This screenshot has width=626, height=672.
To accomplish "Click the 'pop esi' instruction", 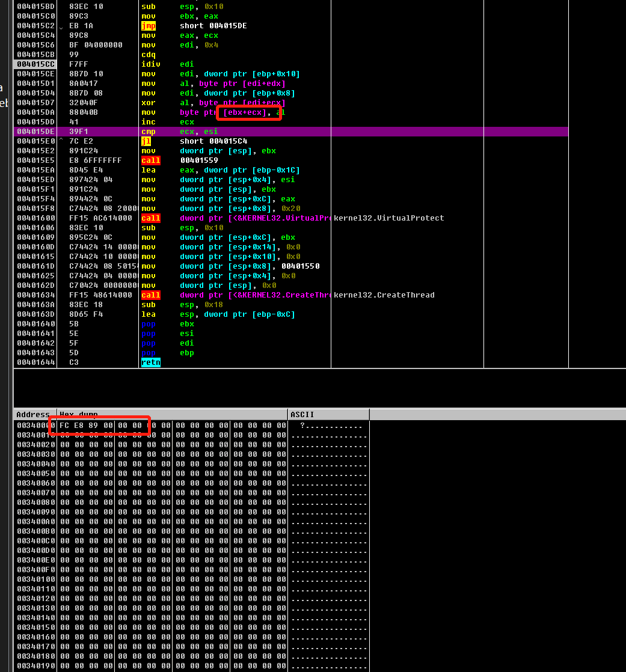I will (167, 334).
